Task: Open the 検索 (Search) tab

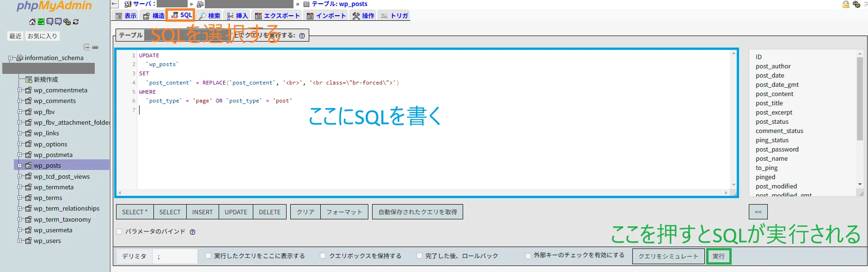Action: coord(209,16)
